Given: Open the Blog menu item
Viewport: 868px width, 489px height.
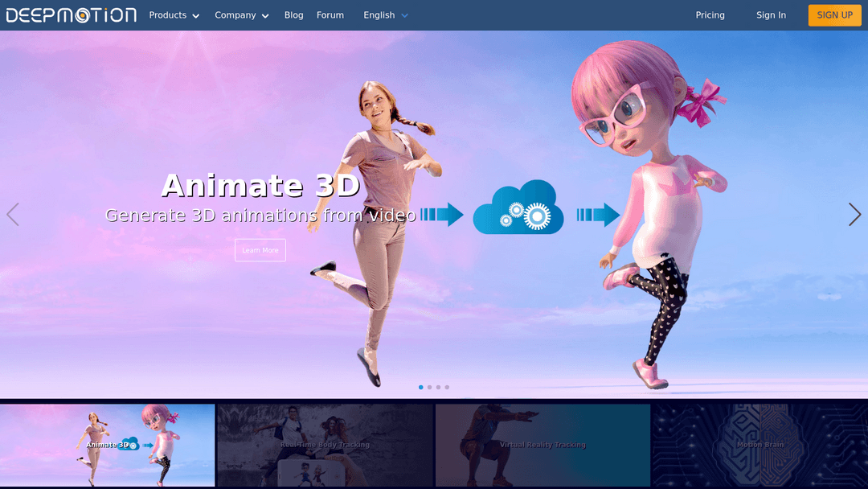Looking at the screenshot, I should [x=293, y=14].
